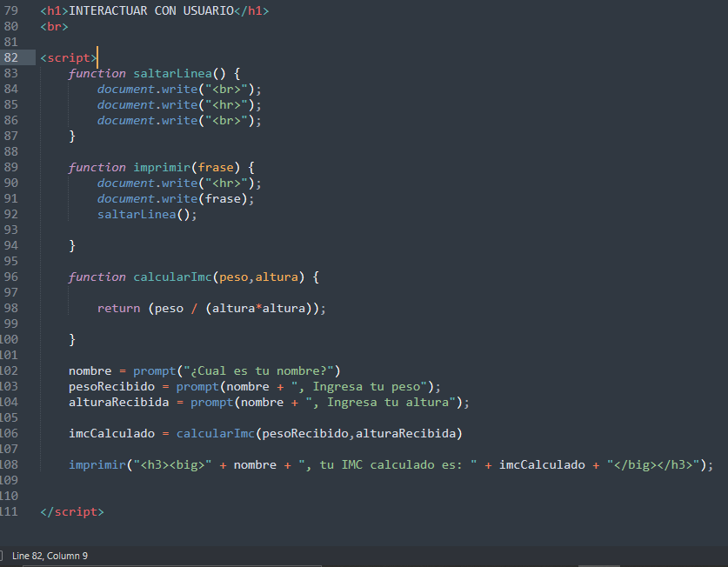The width and height of the screenshot is (728, 567).
Task: Click document.write("<hr>") on line 90
Action: 176,183
